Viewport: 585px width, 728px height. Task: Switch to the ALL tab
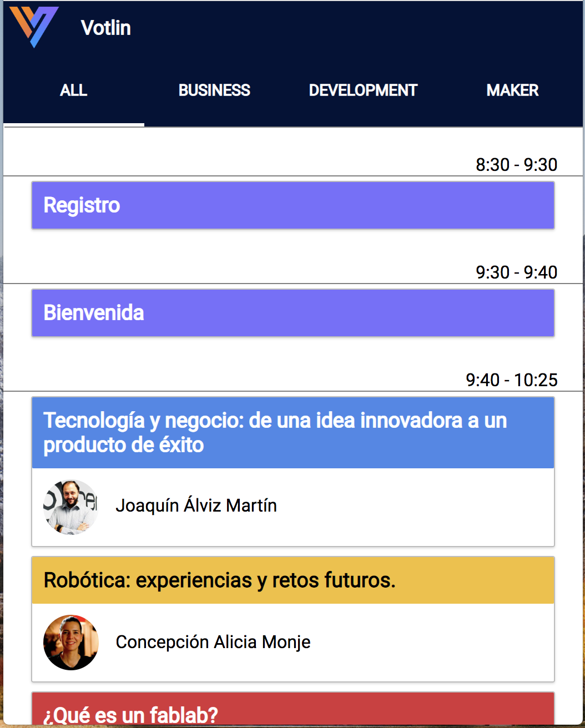click(x=74, y=90)
